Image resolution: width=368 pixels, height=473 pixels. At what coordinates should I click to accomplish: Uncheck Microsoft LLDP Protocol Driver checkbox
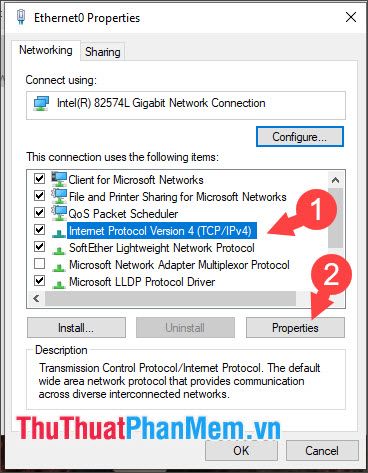(39, 281)
